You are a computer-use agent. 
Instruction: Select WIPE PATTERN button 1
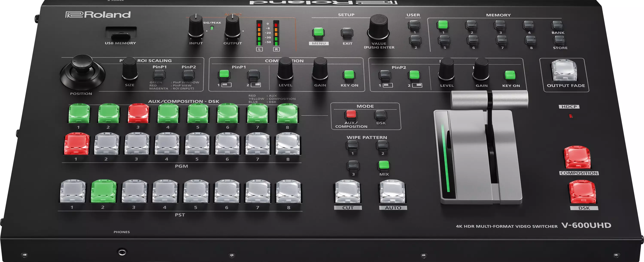click(352, 145)
